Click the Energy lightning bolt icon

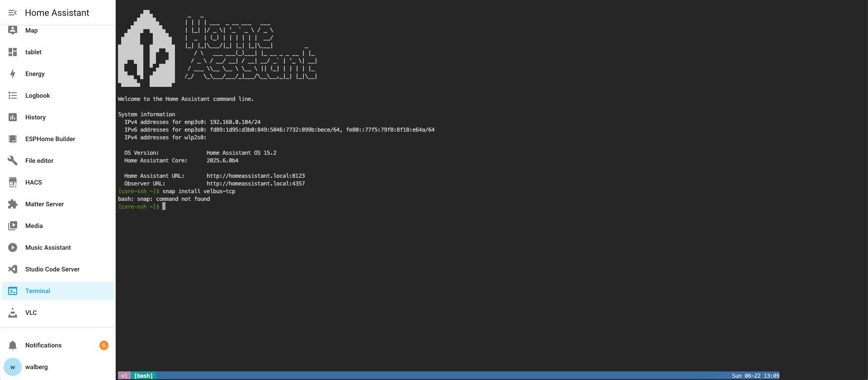coord(13,74)
